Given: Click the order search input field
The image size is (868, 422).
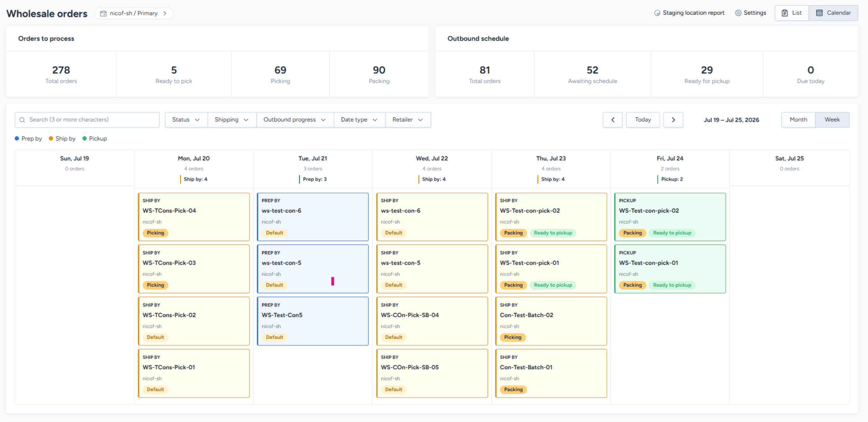Looking at the screenshot, I should point(87,120).
